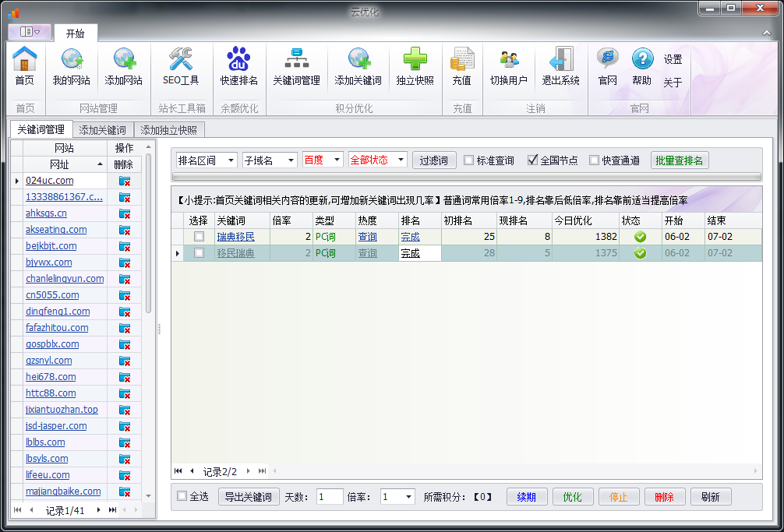Screen dimensions: 784x532
Task: Click the 批量查排名 button
Action: (x=679, y=160)
